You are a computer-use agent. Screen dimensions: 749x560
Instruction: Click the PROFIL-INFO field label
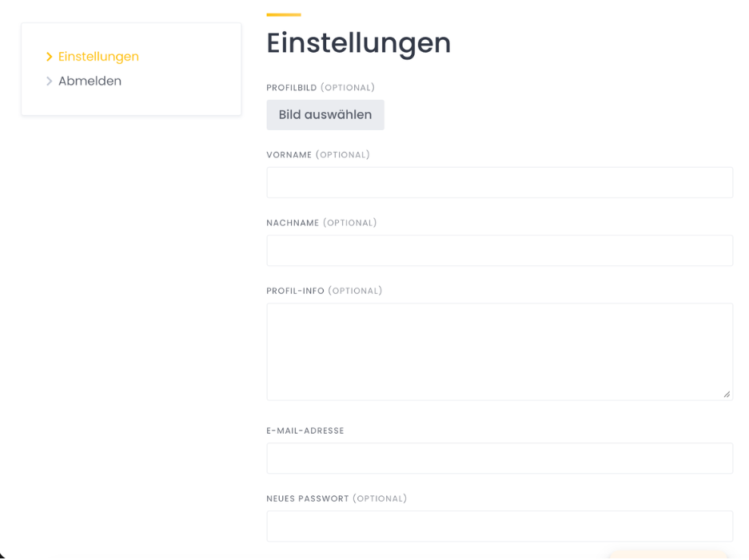[x=295, y=291]
